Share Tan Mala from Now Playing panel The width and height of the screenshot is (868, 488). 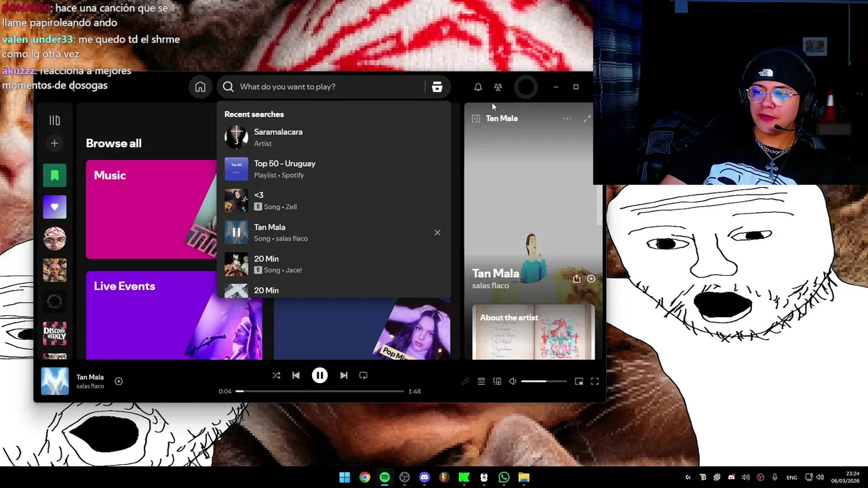(x=576, y=279)
